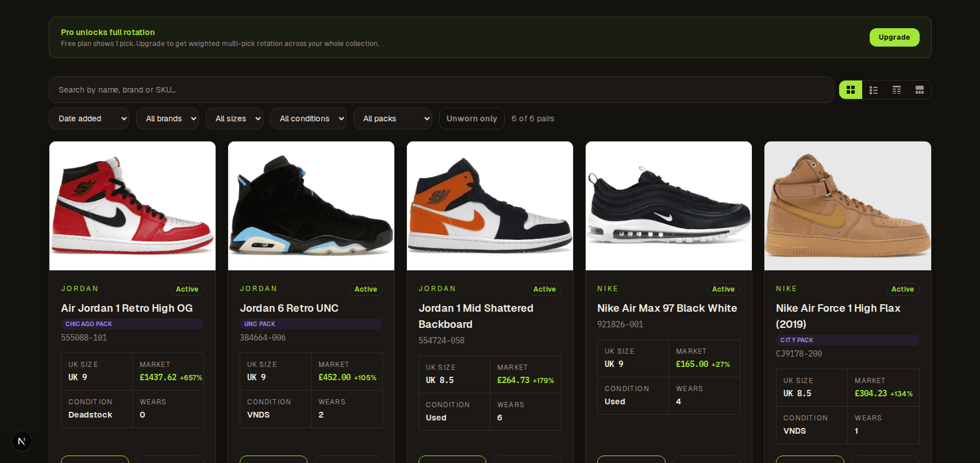Image resolution: width=980 pixels, height=463 pixels.
Task: Click the Deadstock condition value
Action: coord(90,415)
